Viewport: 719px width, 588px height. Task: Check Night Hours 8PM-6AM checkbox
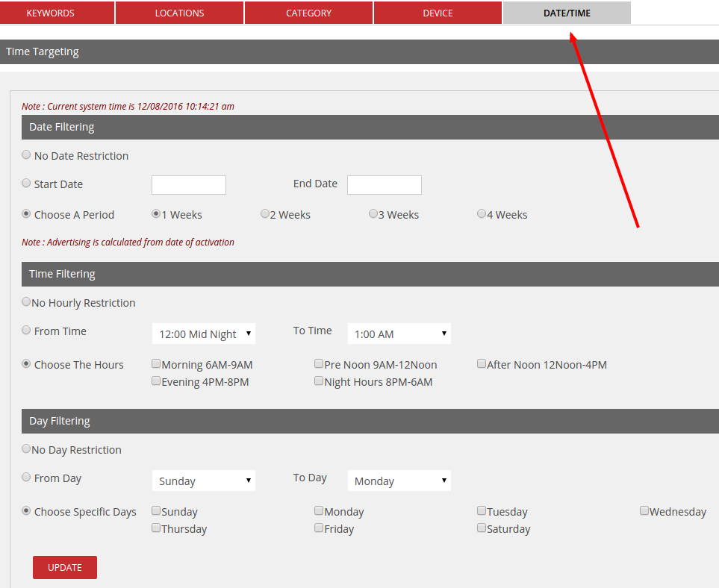coord(319,381)
